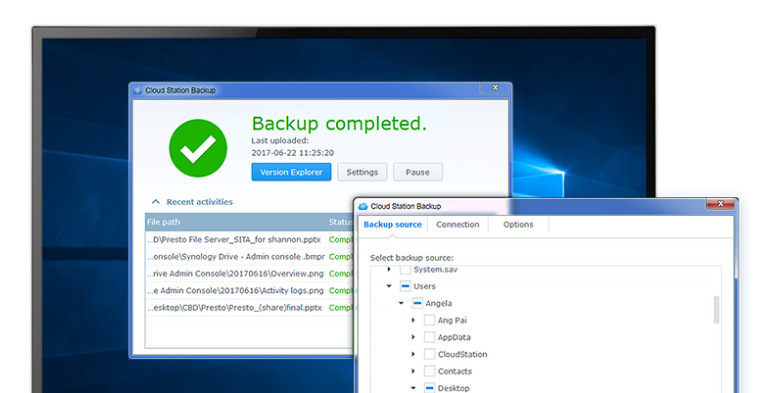Viewport: 763px width, 393px height.
Task: Select the Synology Drive - Admin console row
Action: point(250,256)
